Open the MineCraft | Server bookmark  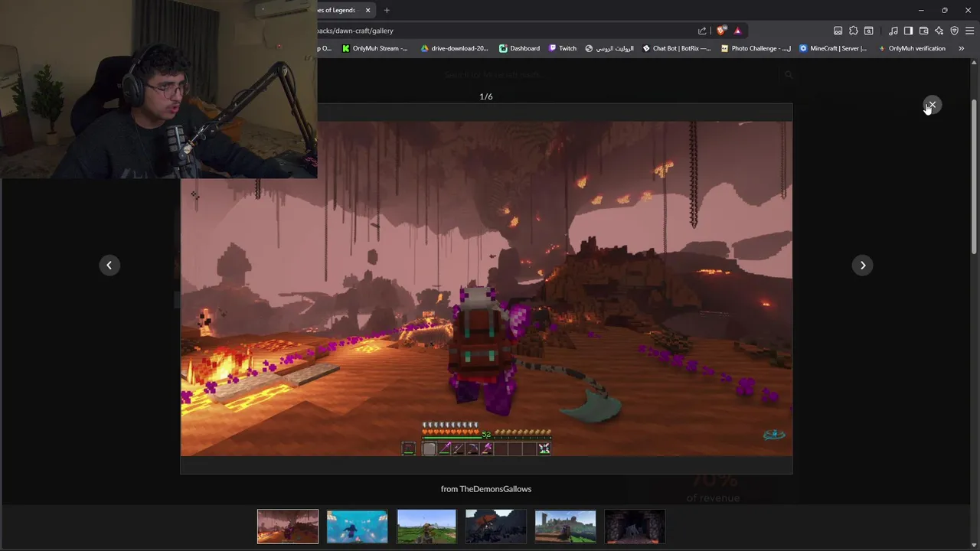[833, 48]
